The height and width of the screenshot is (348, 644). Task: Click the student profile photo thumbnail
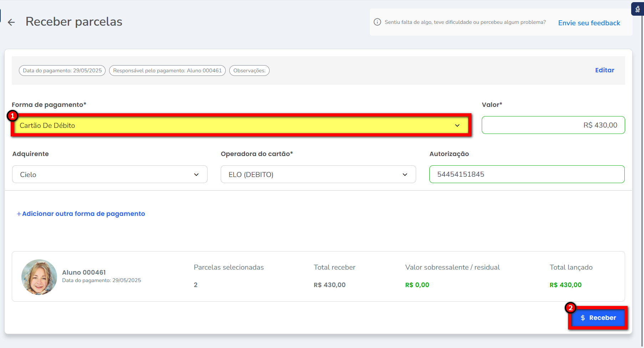39,277
